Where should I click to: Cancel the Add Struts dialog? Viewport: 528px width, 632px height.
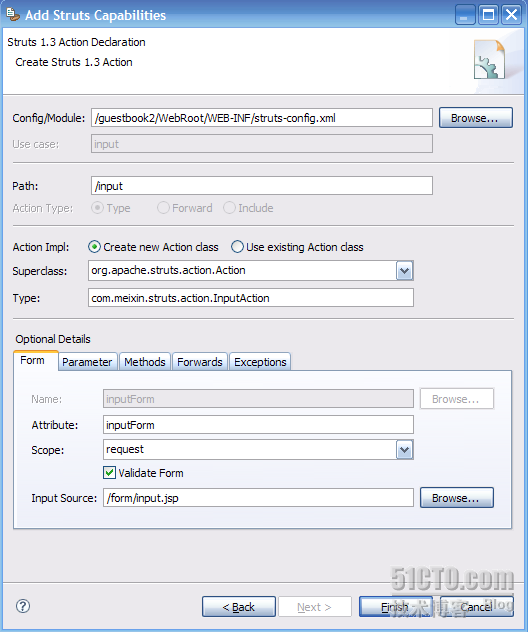(476, 607)
